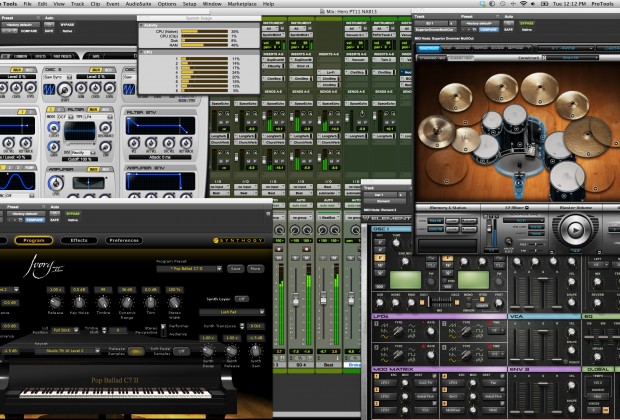Open the Drum Kit dropdown in Superior Drummer
Viewport: 620px width, 420px height.
(x=573, y=58)
